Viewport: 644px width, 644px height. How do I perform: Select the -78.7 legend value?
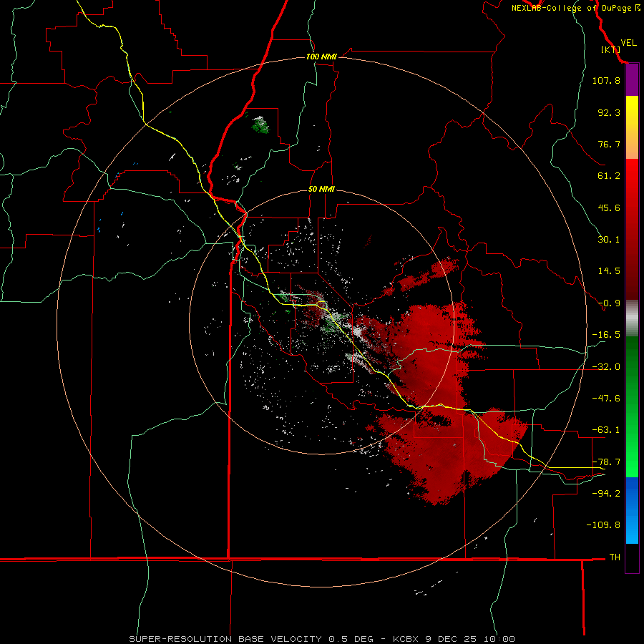coord(606,462)
